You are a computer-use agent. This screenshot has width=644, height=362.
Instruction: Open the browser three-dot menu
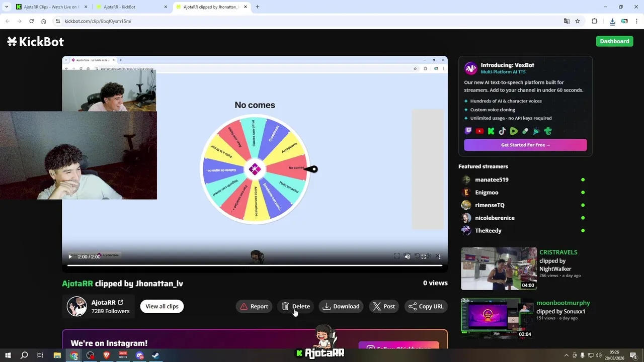[636, 21]
